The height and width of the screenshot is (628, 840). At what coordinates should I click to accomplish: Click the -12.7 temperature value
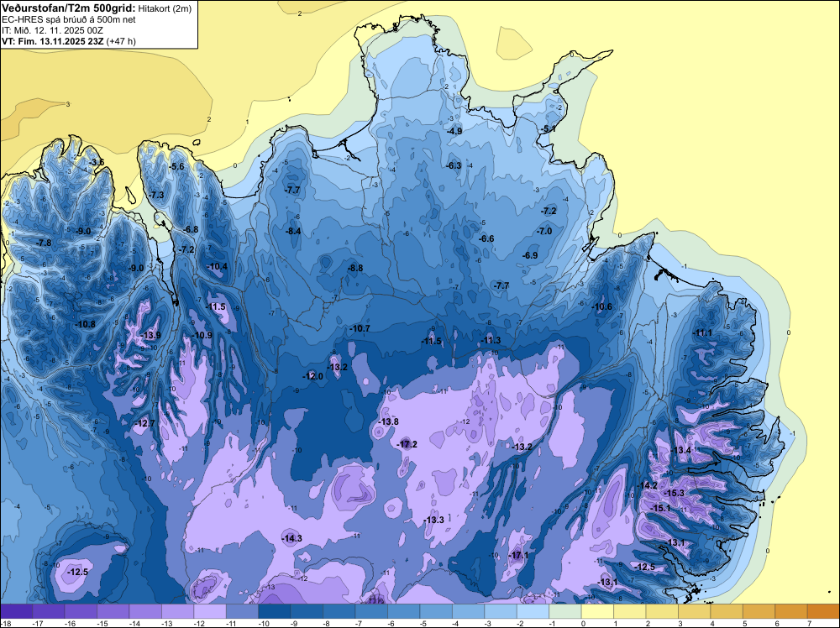coord(144,423)
